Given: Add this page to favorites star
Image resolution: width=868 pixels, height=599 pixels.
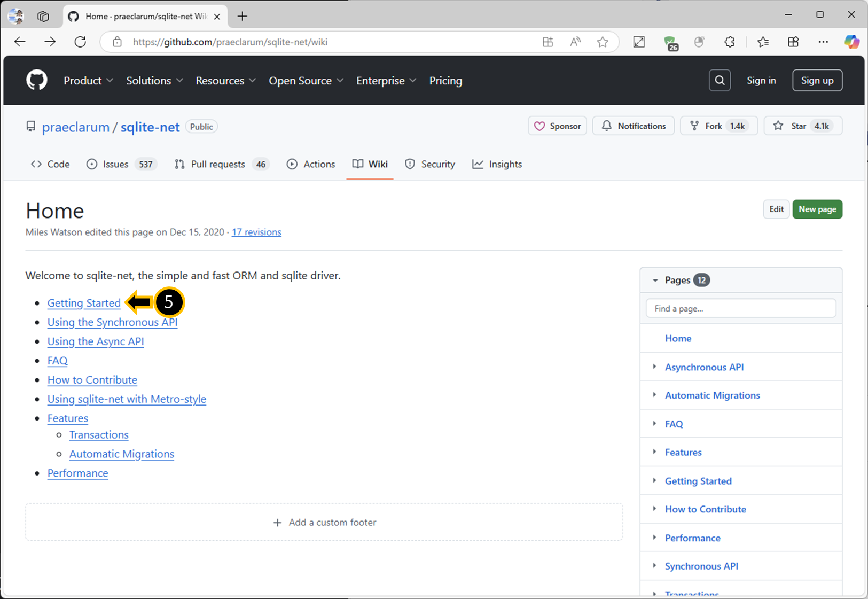Looking at the screenshot, I should point(603,42).
